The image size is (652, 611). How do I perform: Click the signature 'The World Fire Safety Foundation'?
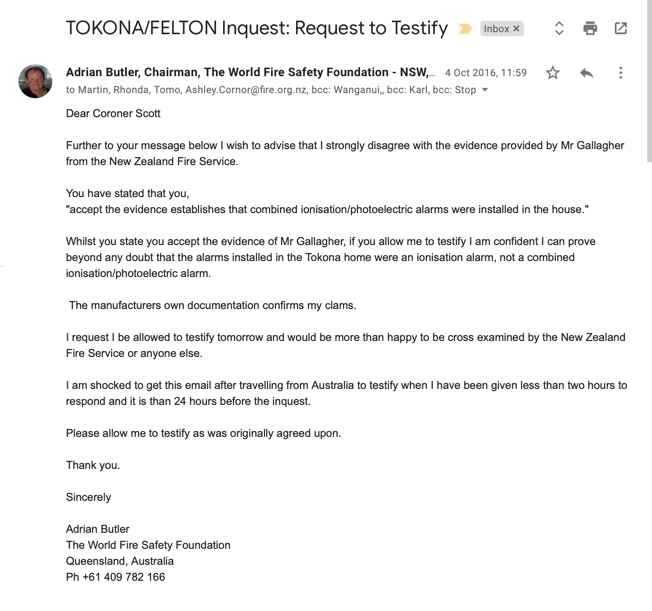coord(148,545)
